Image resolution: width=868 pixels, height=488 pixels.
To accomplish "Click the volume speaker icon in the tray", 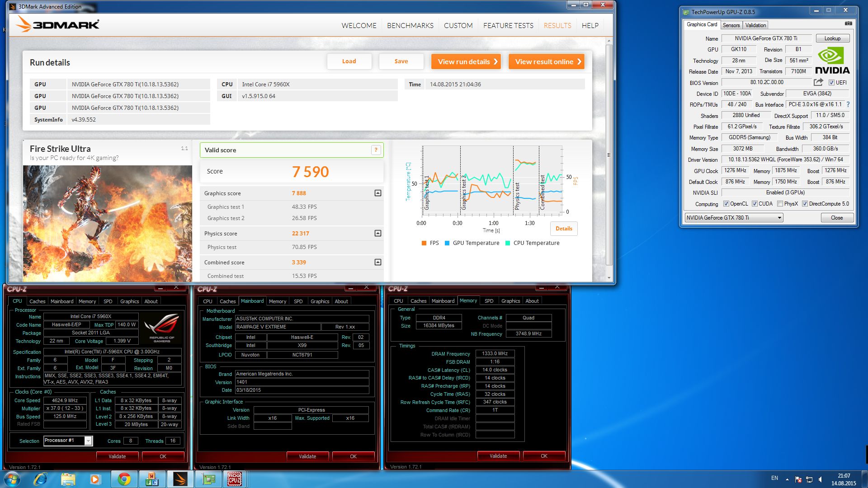I will click(821, 479).
